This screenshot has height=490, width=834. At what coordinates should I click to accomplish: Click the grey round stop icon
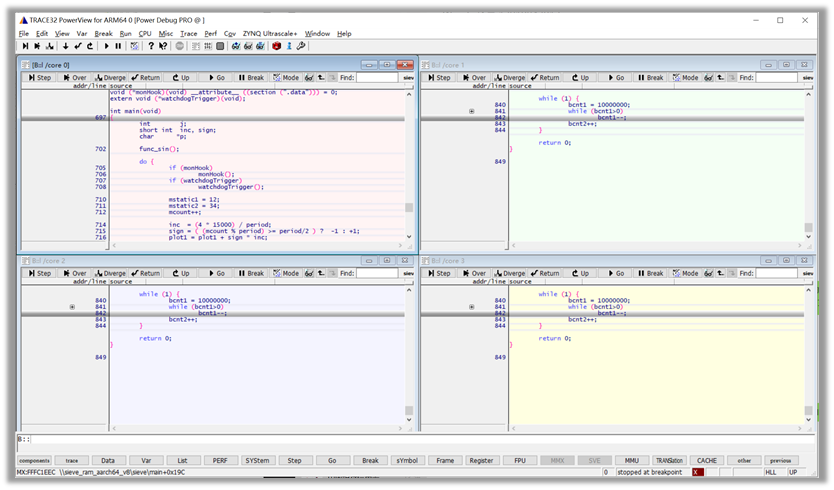click(180, 46)
